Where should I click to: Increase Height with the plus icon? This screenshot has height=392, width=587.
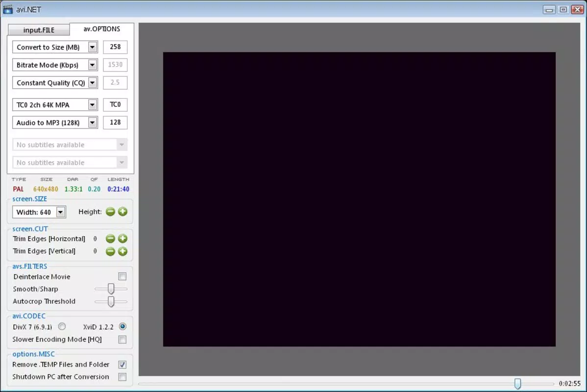tap(123, 212)
